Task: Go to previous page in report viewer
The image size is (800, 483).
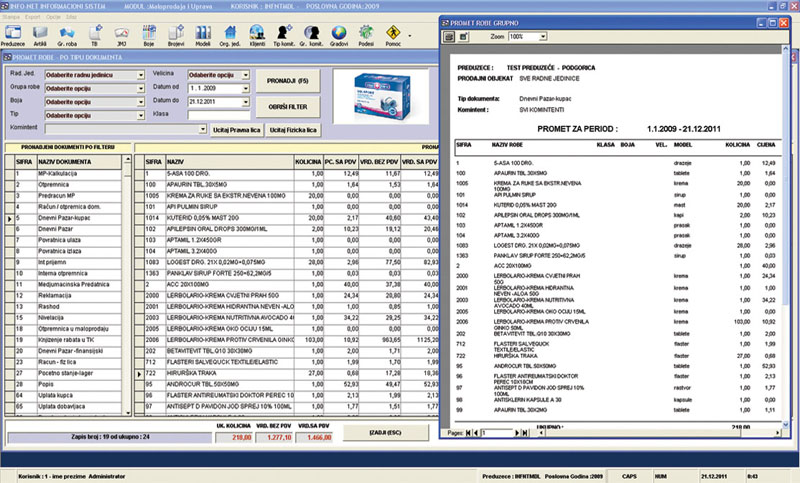Action: click(476, 433)
